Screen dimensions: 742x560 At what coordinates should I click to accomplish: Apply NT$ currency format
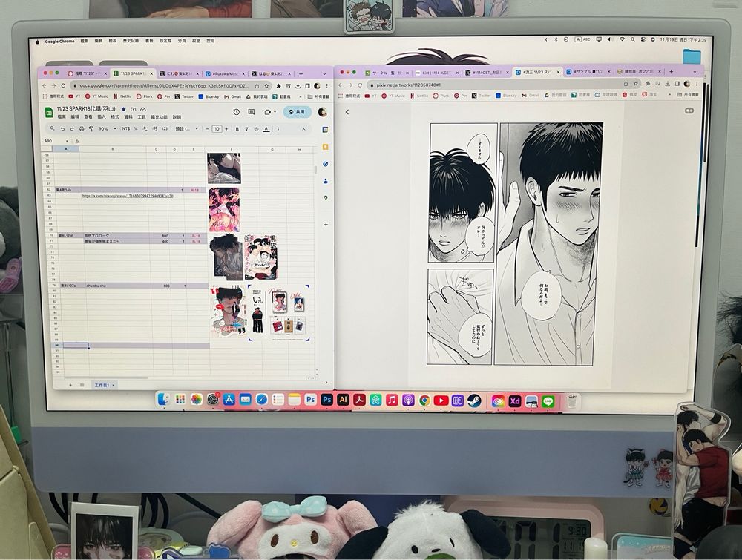(x=126, y=128)
